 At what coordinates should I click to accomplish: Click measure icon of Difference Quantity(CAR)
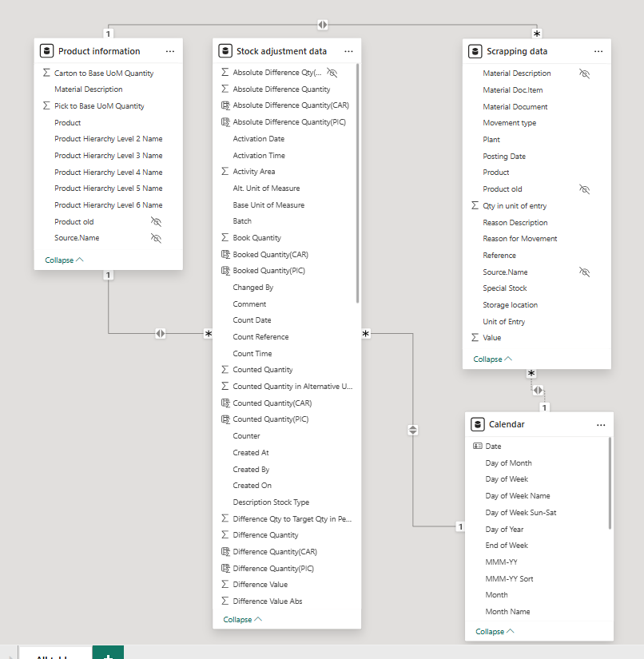[x=225, y=551]
